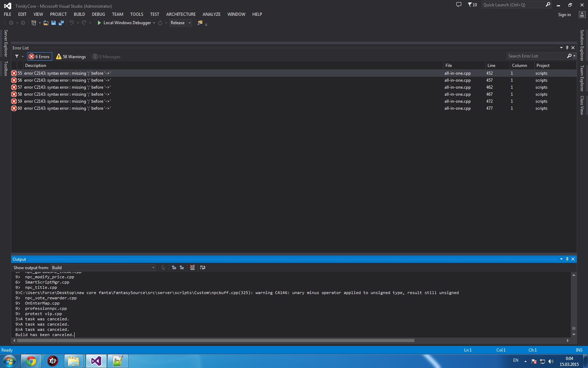The width and height of the screenshot is (588, 368).
Task: Expand Error List filter funnel dropdown arrow
Action: tap(23, 56)
